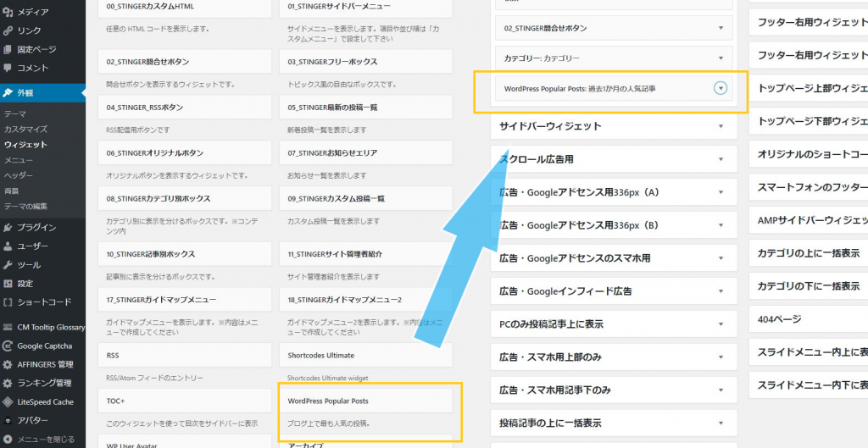Select the テーマの編集 submenu item
868x448 pixels.
pos(25,206)
